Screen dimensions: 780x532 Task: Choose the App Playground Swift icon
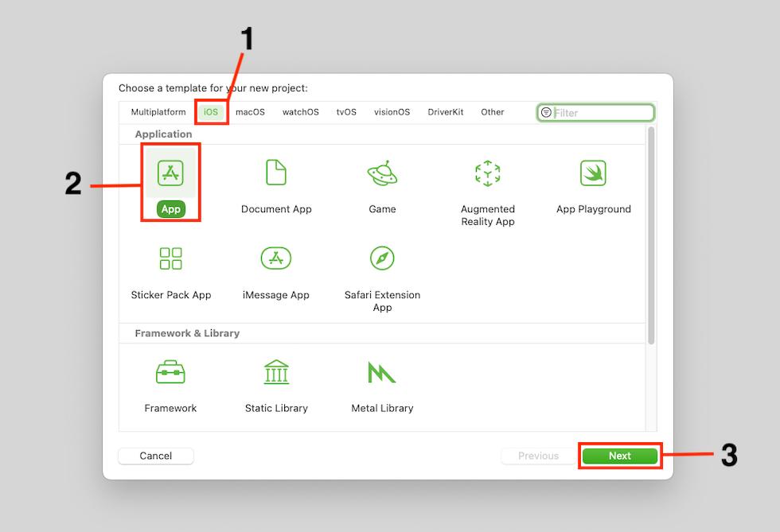593,173
